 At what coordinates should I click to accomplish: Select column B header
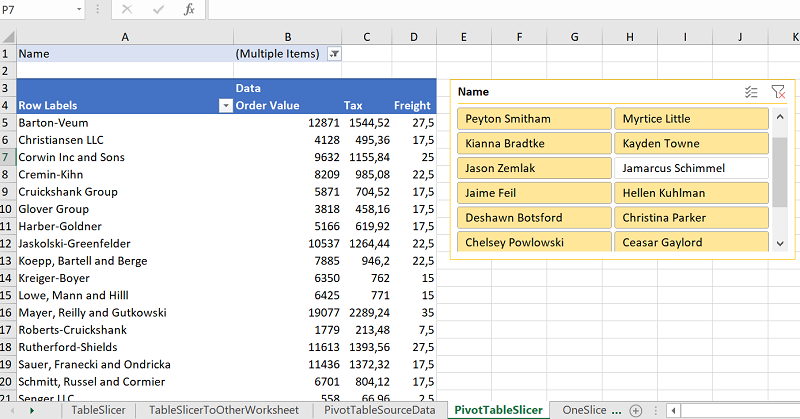288,37
